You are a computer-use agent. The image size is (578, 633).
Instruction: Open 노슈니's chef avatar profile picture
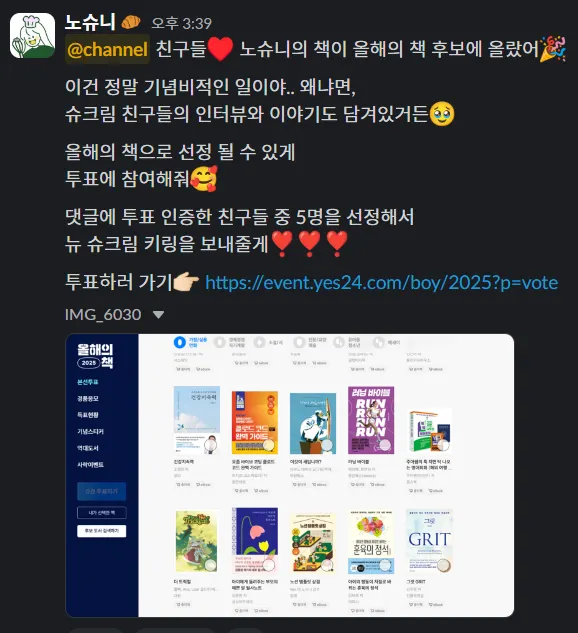(32, 36)
